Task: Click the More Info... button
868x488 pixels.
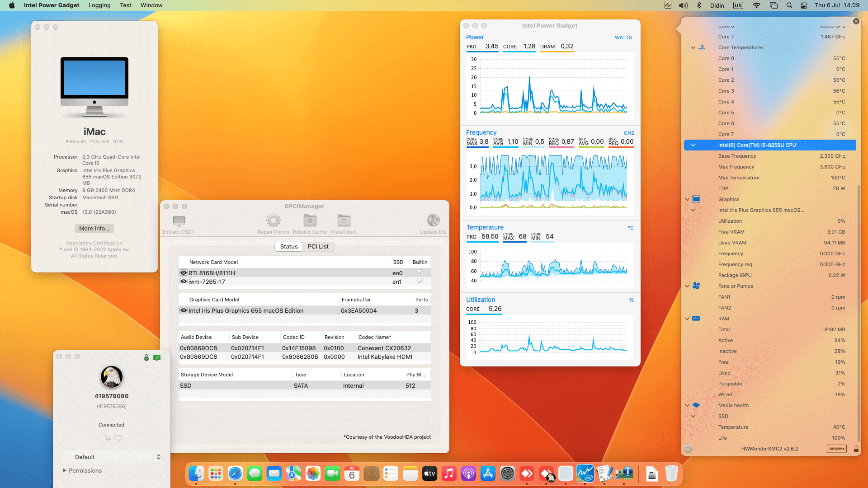Action: coord(94,228)
